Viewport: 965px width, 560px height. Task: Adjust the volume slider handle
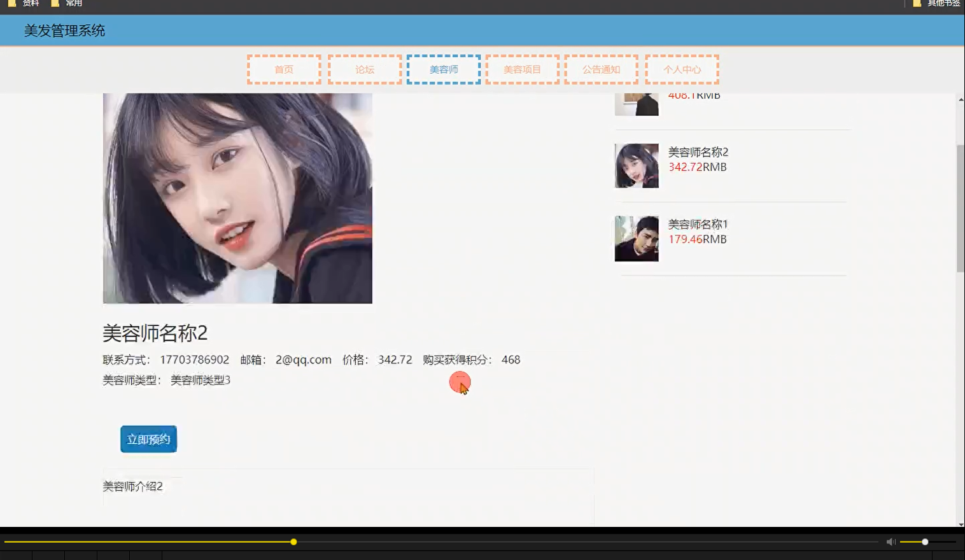click(924, 542)
